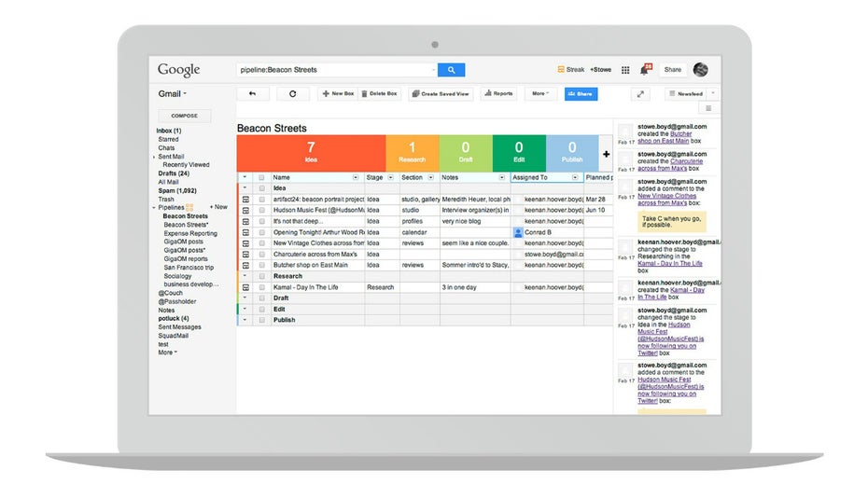Open the +Stowe profile link
868x498 pixels.
(601, 70)
